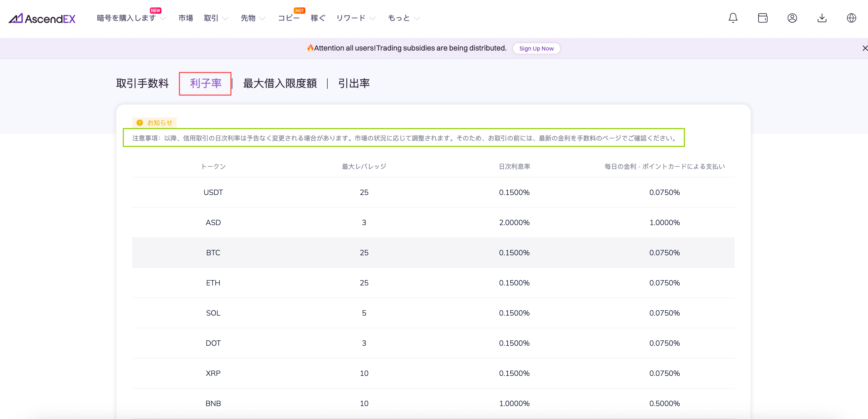Switch to the 最大借入限度額 tab

pyautogui.click(x=280, y=84)
